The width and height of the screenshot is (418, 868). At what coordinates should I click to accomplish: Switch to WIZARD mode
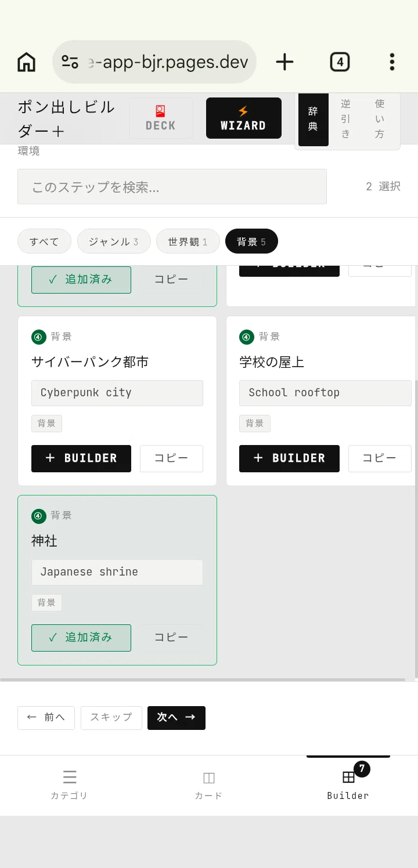click(244, 118)
